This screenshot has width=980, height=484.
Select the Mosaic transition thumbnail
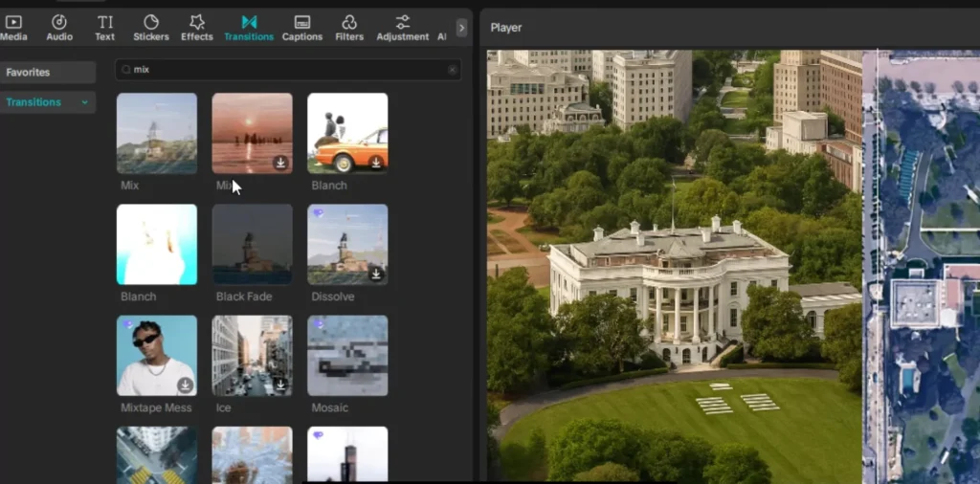[347, 356]
